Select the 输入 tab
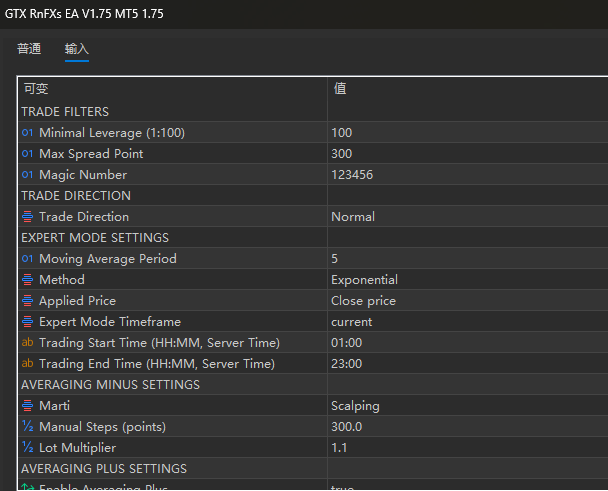Image resolution: width=608 pixels, height=491 pixels. 77,49
